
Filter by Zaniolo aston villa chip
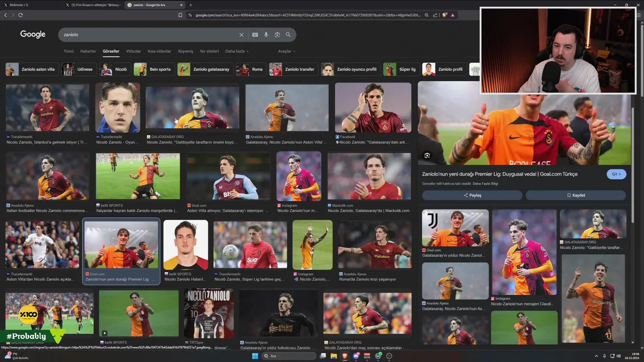pyautogui.click(x=32, y=69)
